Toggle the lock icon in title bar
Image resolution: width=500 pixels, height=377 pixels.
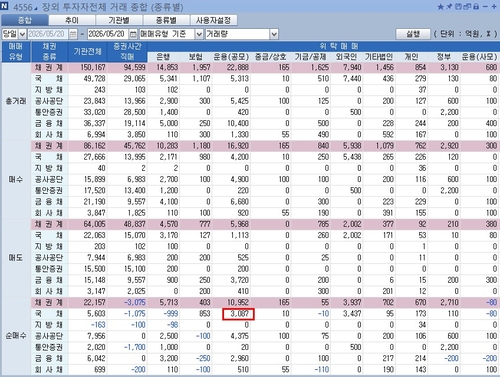pyautogui.click(x=476, y=6)
